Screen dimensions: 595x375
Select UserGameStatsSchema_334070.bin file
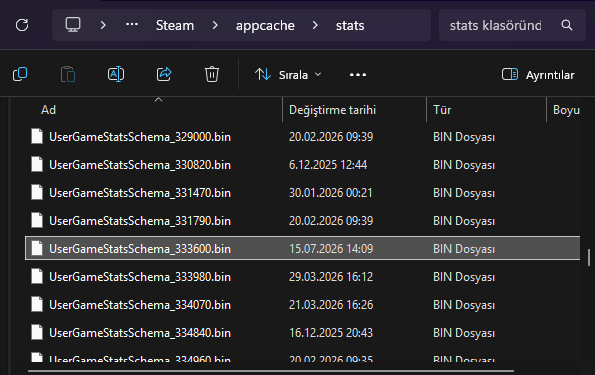tap(302, 305)
